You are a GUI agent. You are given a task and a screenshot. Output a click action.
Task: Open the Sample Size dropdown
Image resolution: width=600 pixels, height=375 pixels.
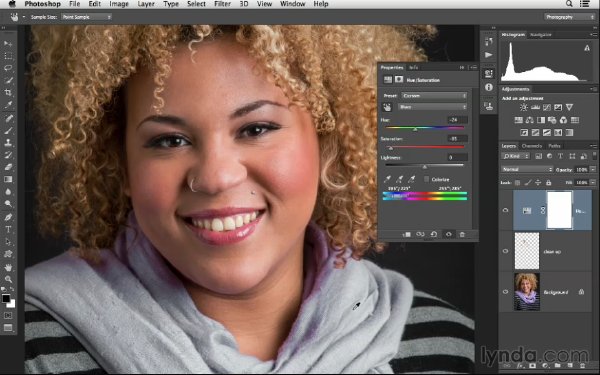tap(86, 17)
